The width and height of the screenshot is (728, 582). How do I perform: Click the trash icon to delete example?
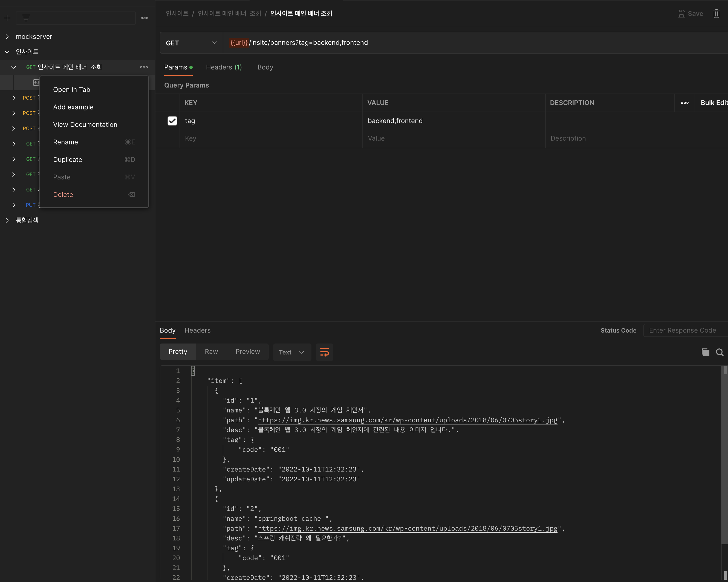pos(716,13)
